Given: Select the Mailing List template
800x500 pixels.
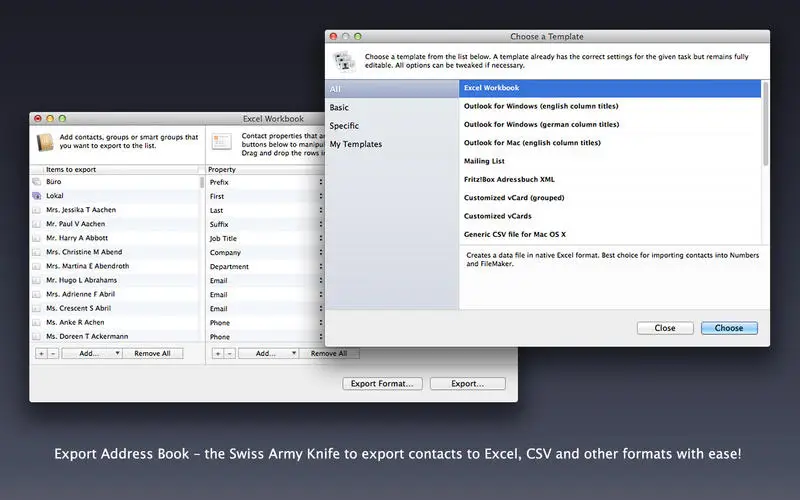Looking at the screenshot, I should coord(610,161).
